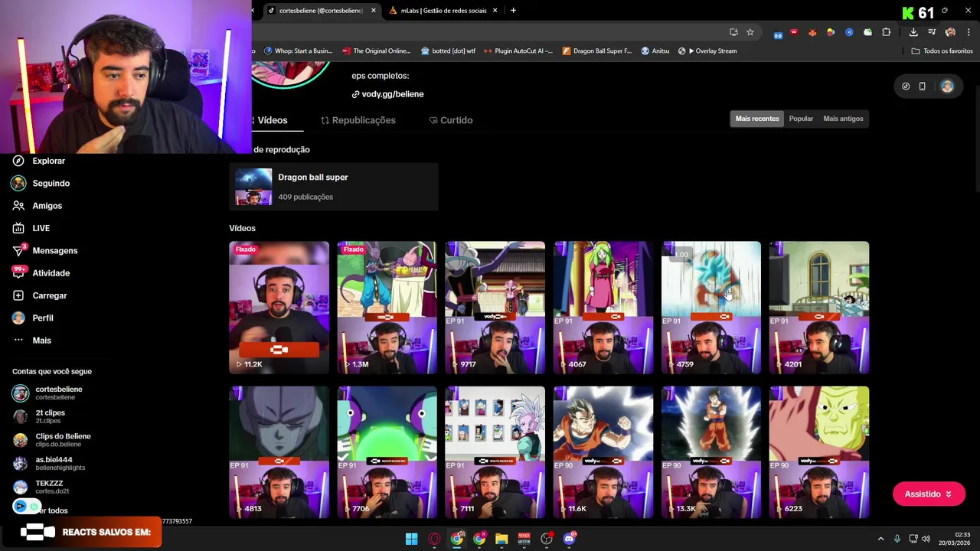Open followed account TEKZZZ
Viewport: 980px width, 551px height.
[41, 487]
